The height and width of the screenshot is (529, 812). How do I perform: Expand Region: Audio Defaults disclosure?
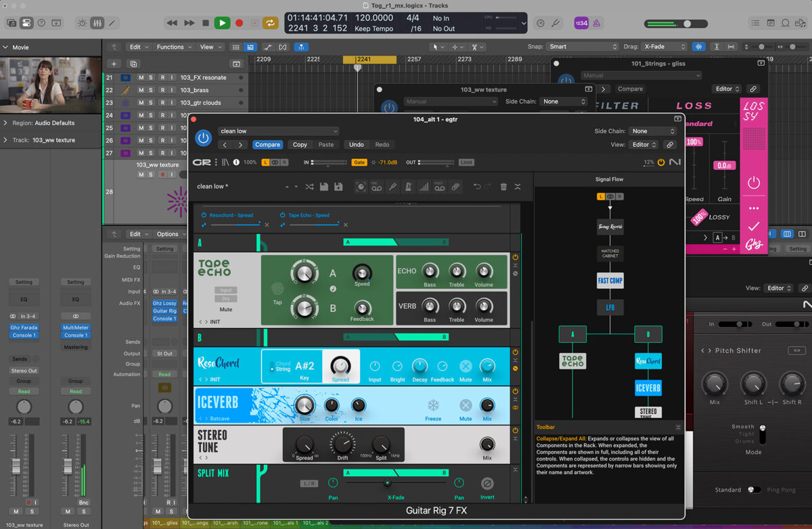pyautogui.click(x=5, y=123)
